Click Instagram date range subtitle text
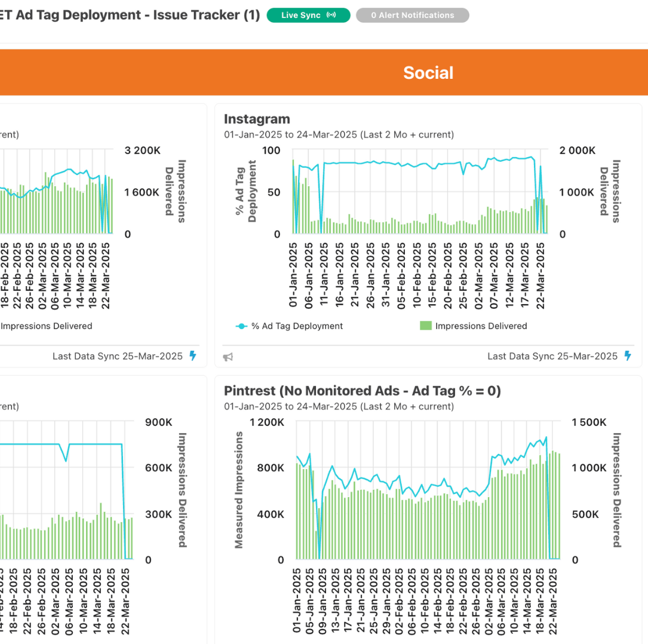 click(339, 134)
